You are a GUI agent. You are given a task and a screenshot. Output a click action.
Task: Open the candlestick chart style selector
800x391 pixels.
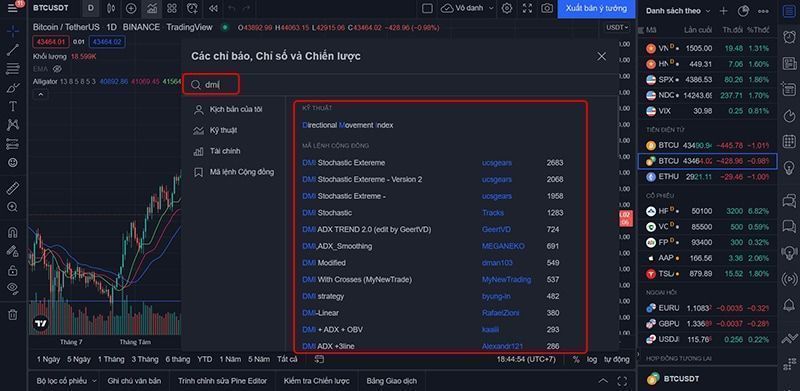pos(111,8)
